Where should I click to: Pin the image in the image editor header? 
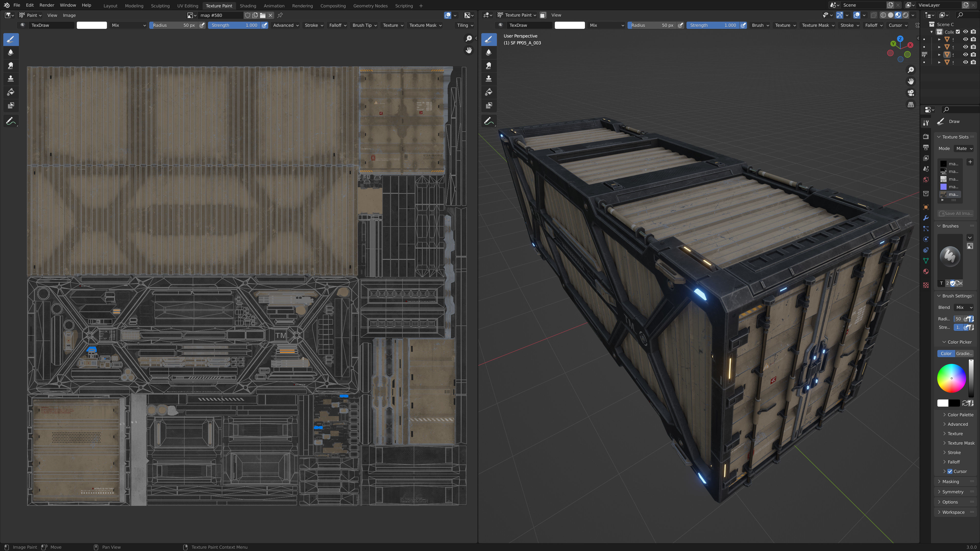click(x=280, y=15)
